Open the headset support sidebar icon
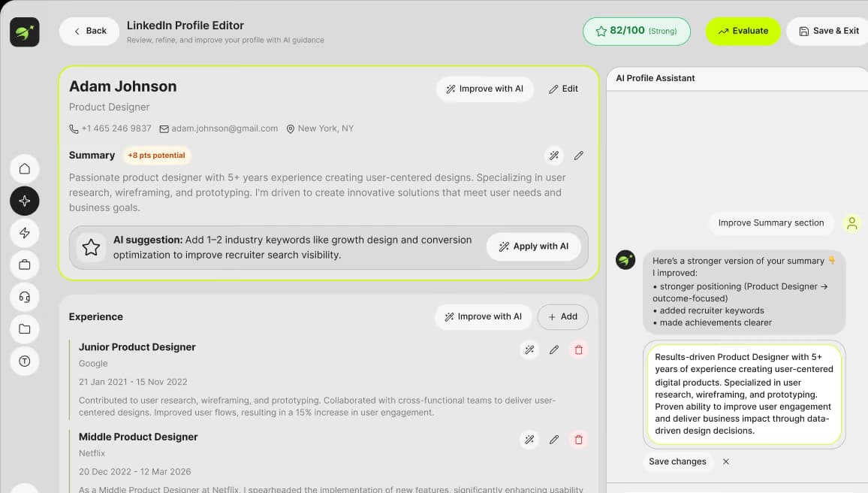 tap(24, 297)
